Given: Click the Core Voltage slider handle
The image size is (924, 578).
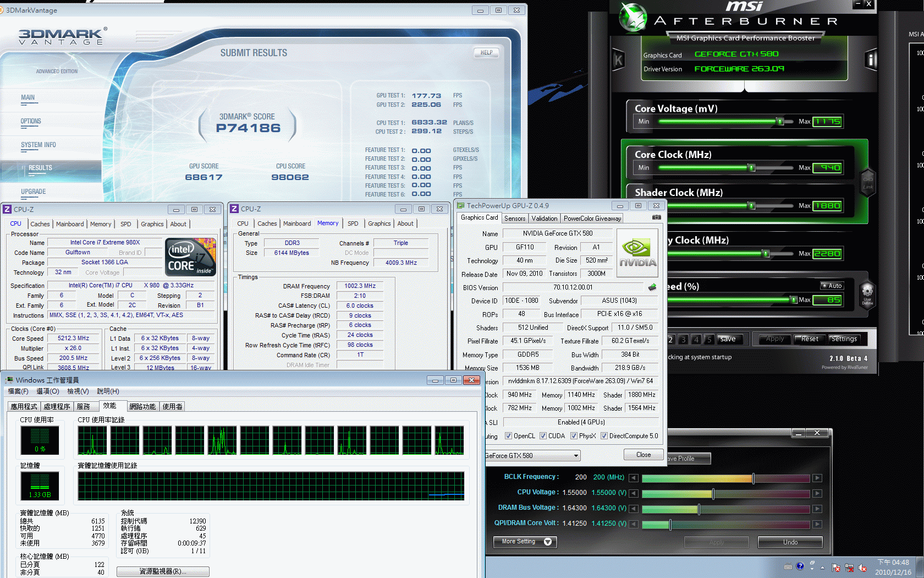Looking at the screenshot, I should [780, 121].
